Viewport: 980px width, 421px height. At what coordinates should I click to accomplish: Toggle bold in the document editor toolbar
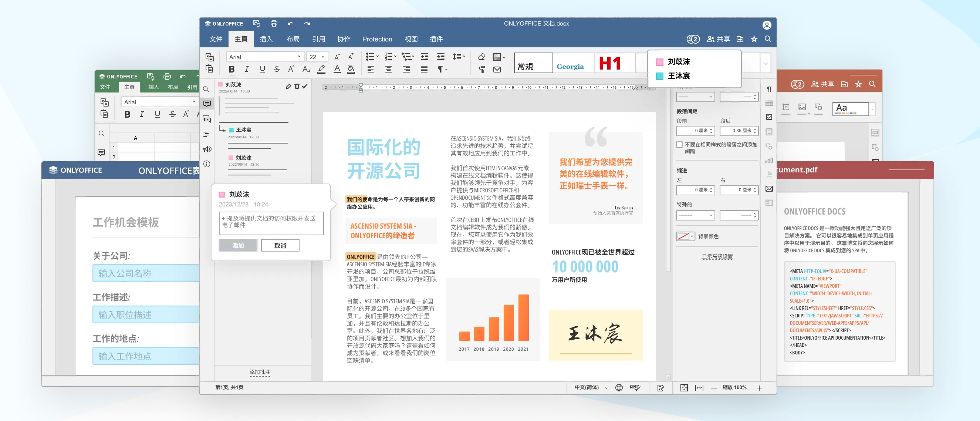(231, 69)
